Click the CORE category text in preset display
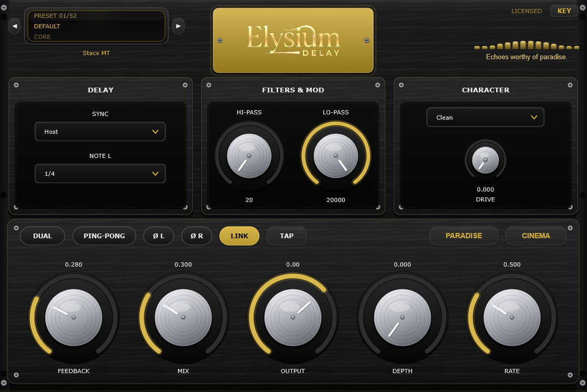Image resolution: width=587 pixels, height=392 pixels. point(43,37)
